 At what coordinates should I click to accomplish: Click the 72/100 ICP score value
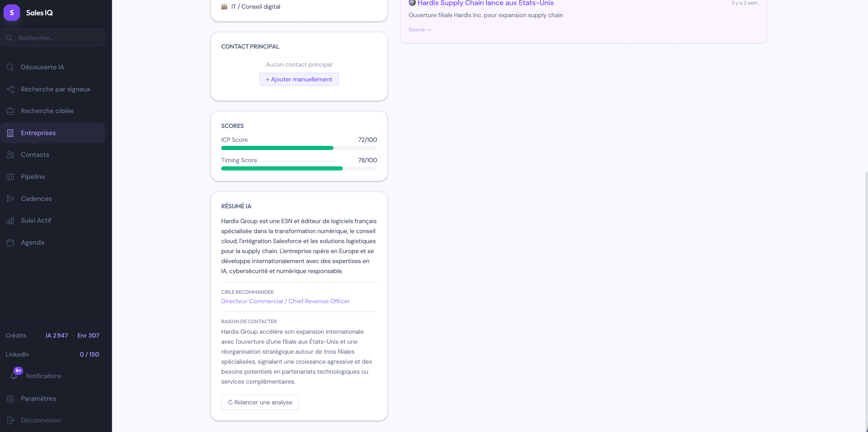[x=367, y=140]
